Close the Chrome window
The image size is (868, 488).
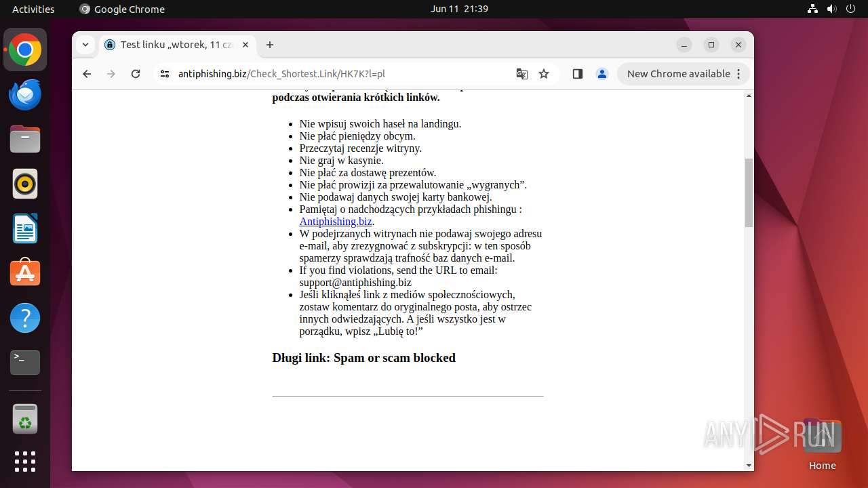(738, 45)
